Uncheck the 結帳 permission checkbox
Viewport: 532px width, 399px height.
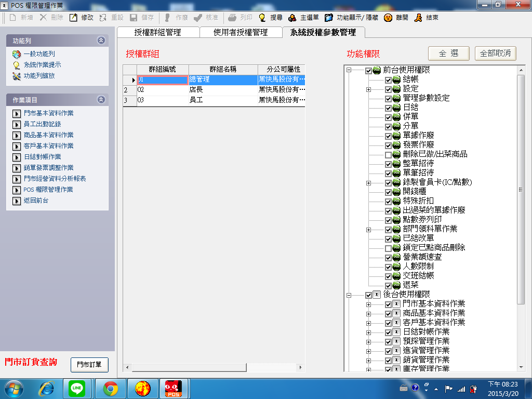point(388,79)
